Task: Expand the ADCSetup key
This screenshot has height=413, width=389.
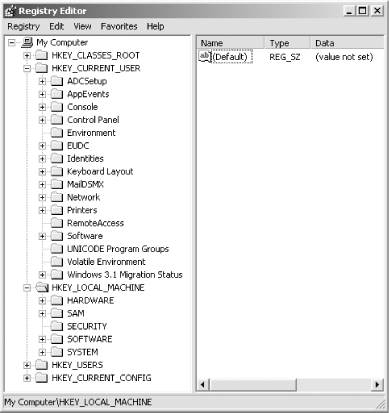Action: [42, 81]
